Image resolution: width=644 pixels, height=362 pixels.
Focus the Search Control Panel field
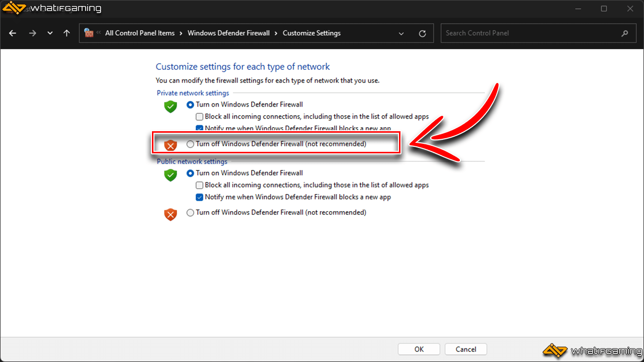click(x=538, y=33)
